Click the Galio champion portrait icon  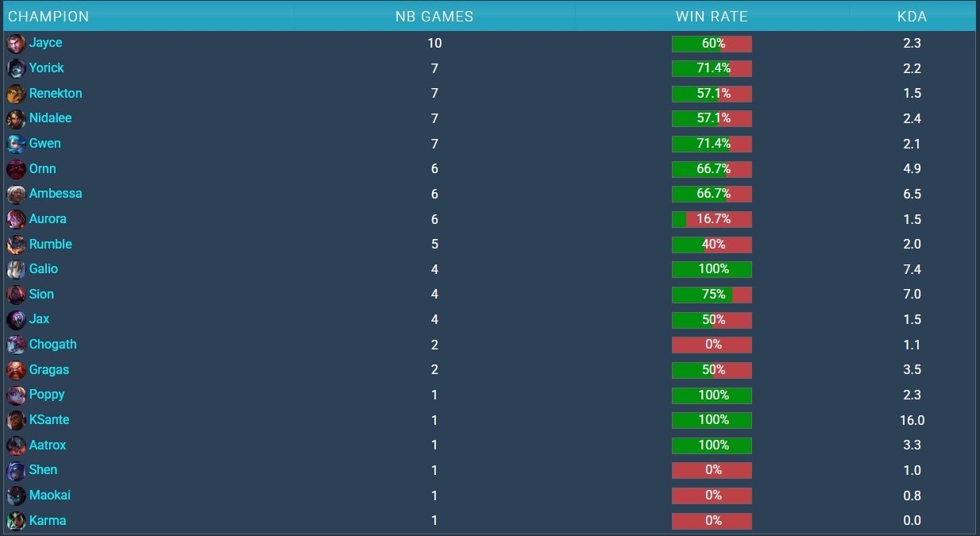[16, 269]
